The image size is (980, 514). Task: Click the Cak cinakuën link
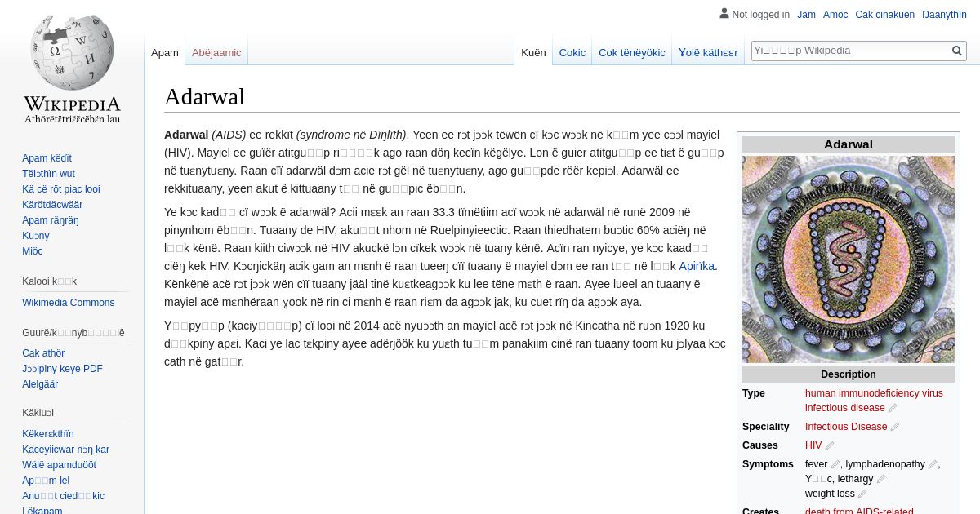click(885, 14)
